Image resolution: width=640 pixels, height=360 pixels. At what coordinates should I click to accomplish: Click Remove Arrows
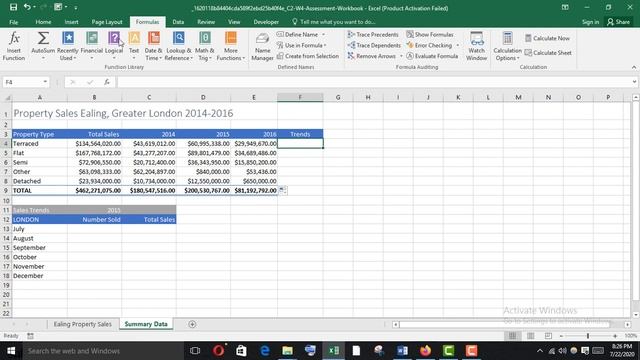[x=372, y=56]
